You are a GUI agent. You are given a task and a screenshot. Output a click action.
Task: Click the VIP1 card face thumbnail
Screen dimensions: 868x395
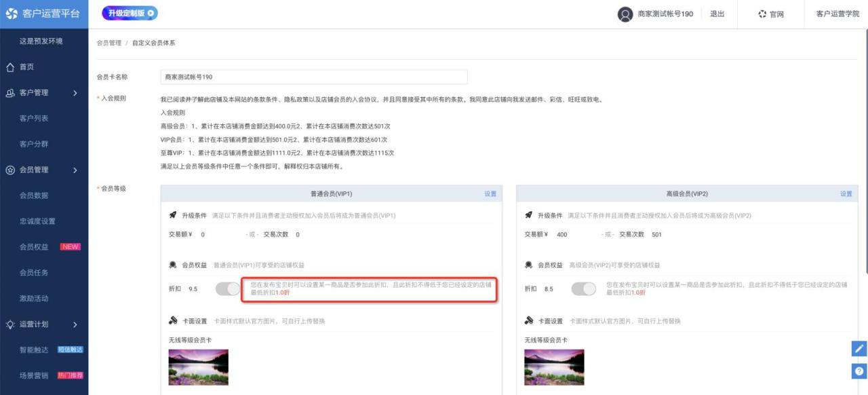coord(199,367)
